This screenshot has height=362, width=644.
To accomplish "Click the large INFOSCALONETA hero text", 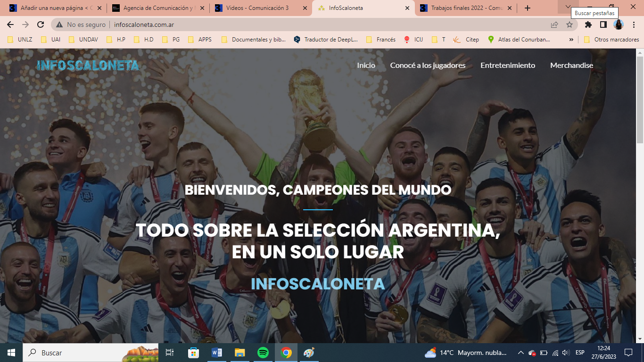I will [x=318, y=284].
